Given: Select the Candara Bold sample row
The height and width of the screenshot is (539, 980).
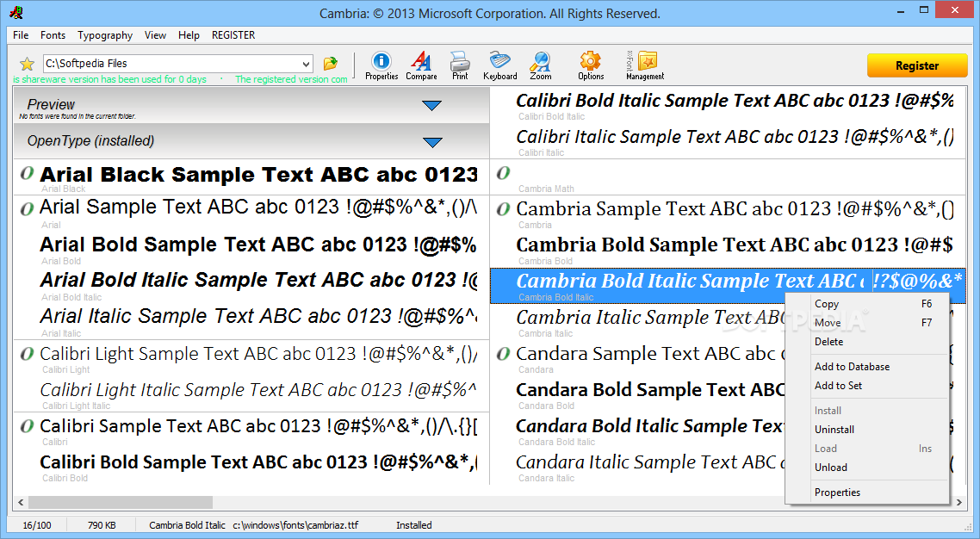Looking at the screenshot, I should point(637,394).
